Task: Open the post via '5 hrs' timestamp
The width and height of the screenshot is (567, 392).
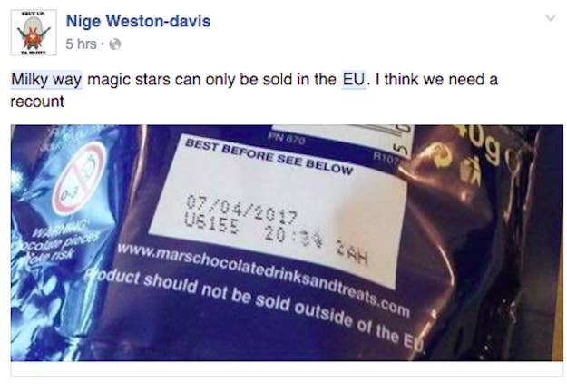Action: 81,44
